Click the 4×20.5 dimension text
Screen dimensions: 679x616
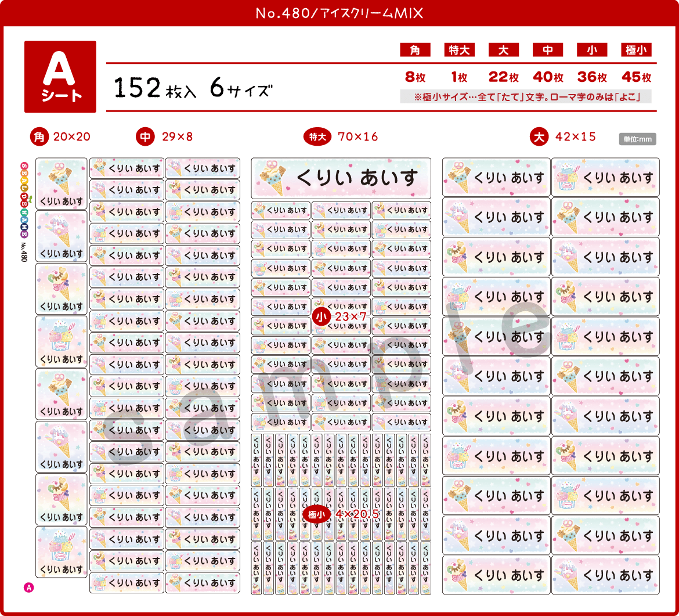coord(357,514)
